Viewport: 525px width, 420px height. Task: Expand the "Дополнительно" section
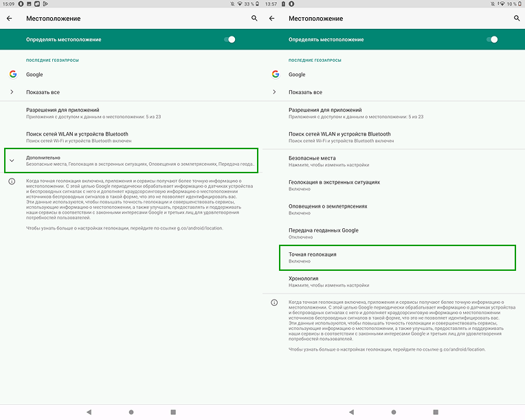(x=131, y=161)
